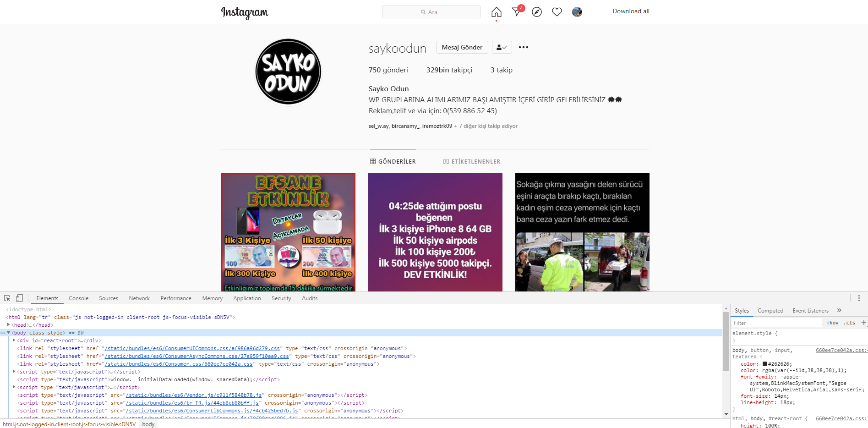The image size is (868, 428).
Task: Click the 750 gönderi post count
Action: click(388, 70)
